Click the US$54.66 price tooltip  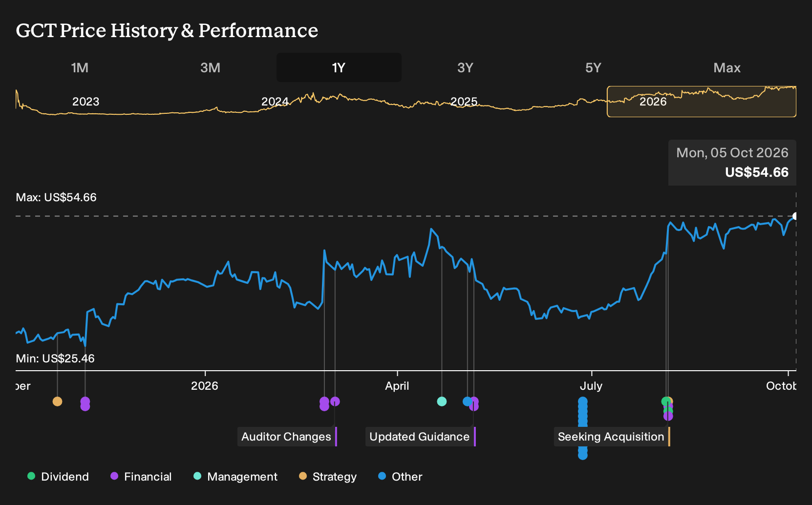[x=732, y=163]
